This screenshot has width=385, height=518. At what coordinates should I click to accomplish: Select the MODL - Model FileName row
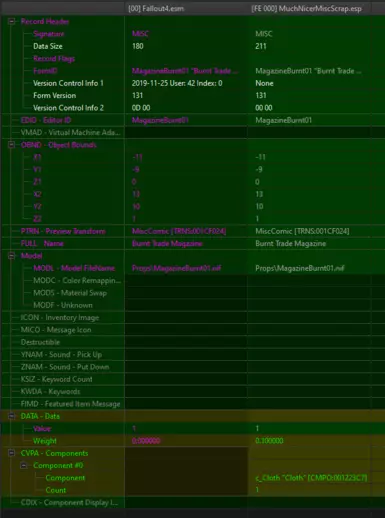(x=193, y=268)
